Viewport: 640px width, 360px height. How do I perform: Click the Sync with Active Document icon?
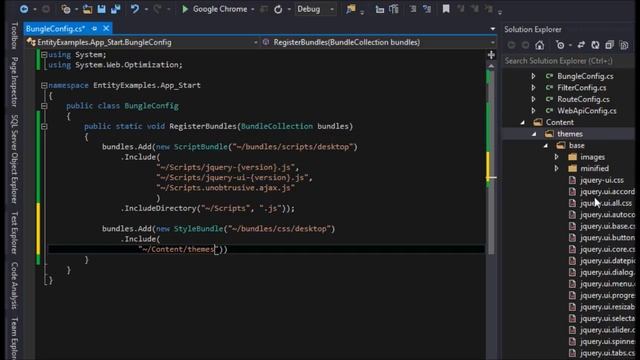point(581,45)
